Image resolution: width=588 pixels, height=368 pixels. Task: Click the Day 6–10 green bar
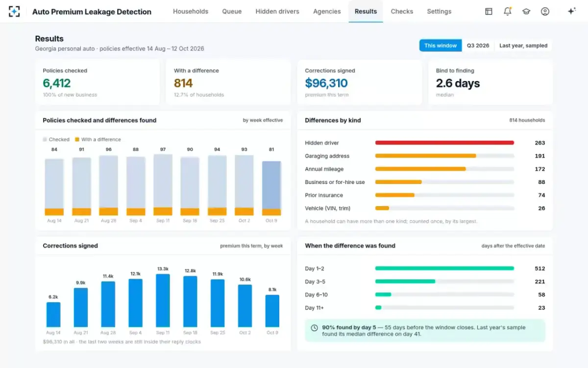[x=383, y=294]
